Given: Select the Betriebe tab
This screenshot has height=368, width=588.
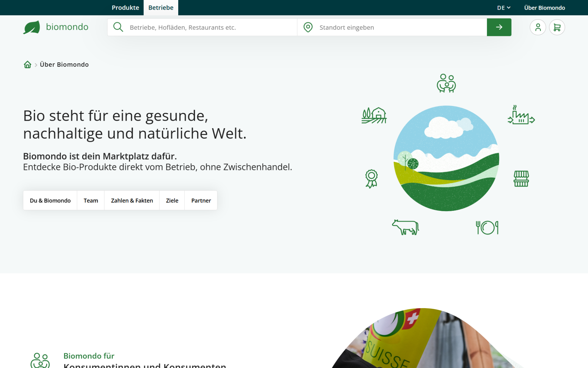Looking at the screenshot, I should coord(161,7).
